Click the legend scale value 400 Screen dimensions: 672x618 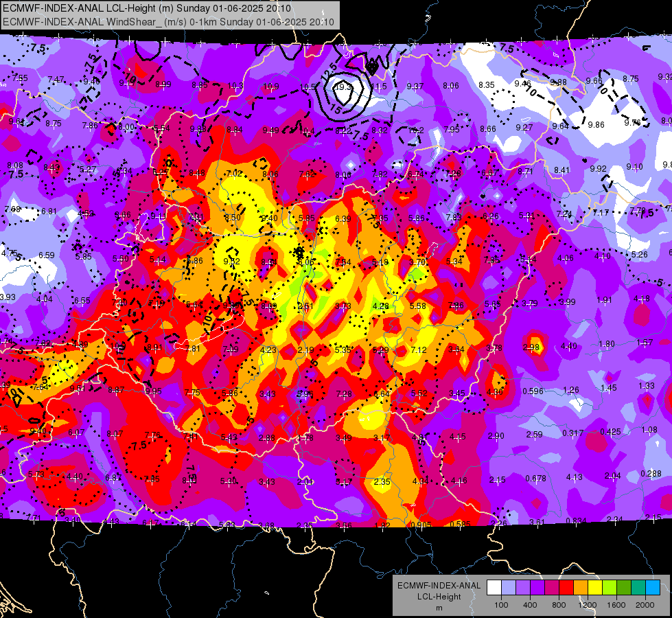pos(530,605)
